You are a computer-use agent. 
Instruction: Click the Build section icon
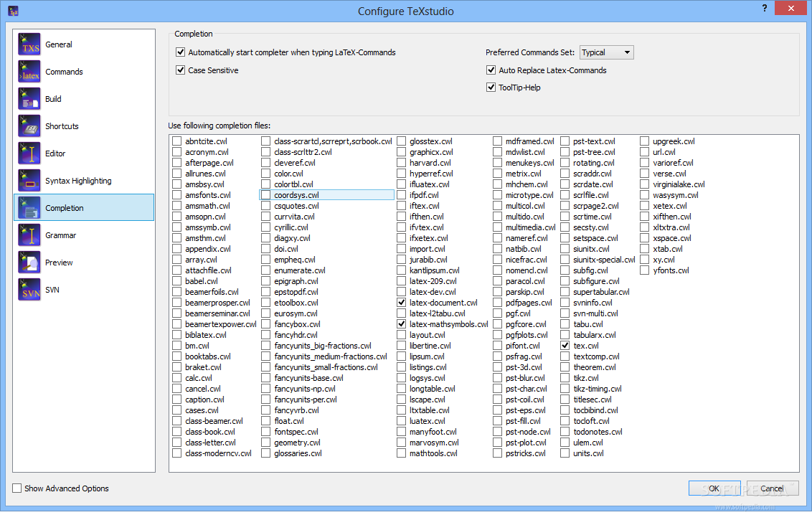[x=29, y=99]
